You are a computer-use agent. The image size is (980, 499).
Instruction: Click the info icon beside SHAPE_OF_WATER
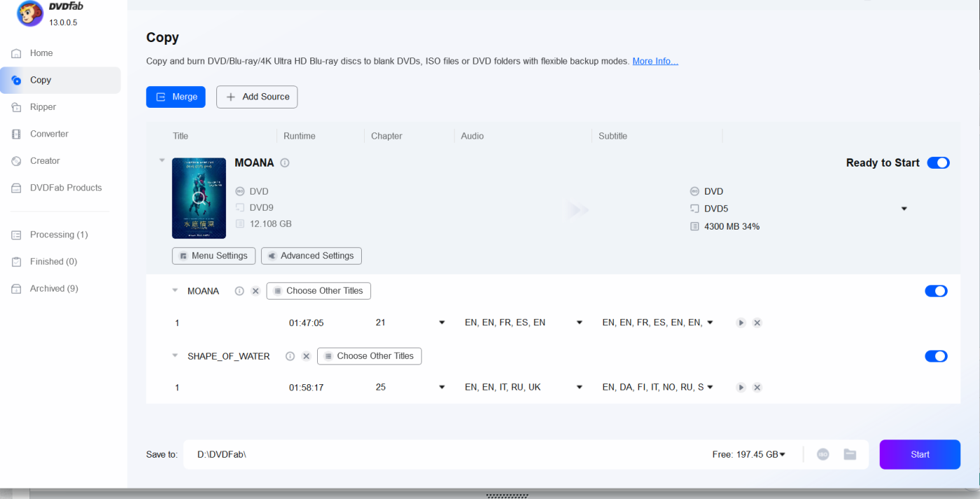[x=290, y=356]
